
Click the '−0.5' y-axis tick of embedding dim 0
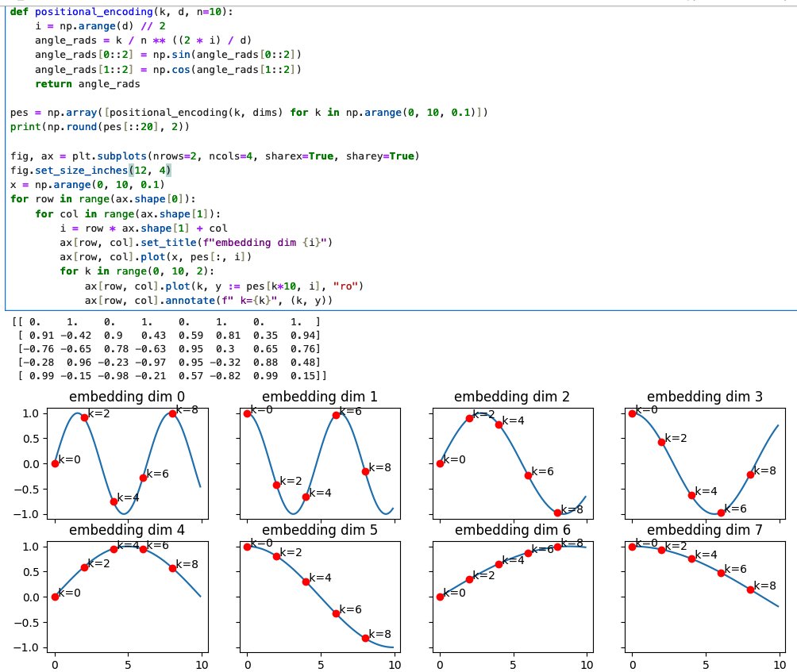(26, 490)
